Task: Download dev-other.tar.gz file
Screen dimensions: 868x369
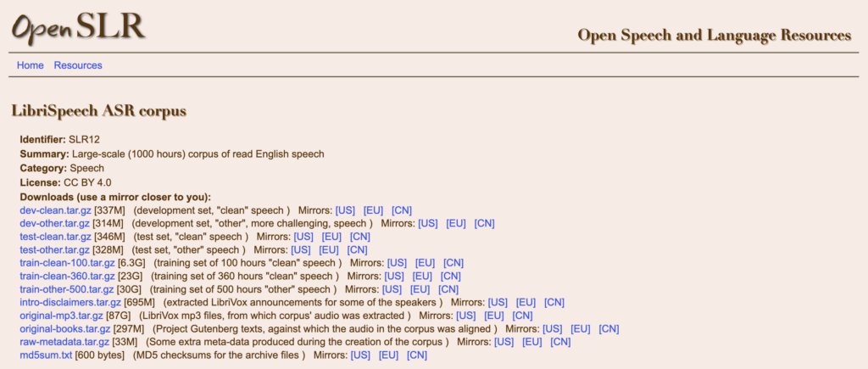Action: [x=55, y=224]
